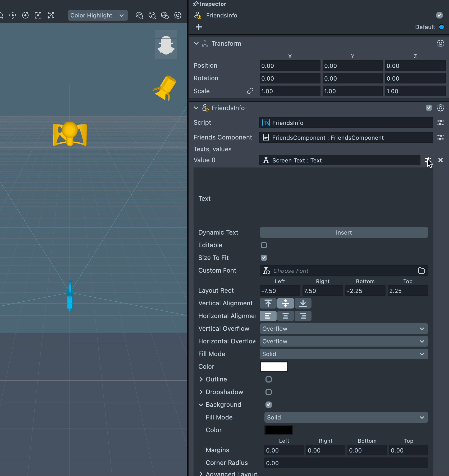Viewport: 449px width, 476px height.
Task: Click the Transform settings gear icon
Action: click(x=440, y=43)
